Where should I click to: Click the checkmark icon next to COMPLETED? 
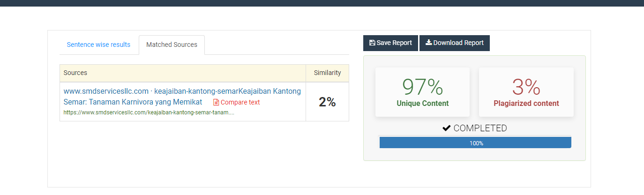[x=447, y=128]
